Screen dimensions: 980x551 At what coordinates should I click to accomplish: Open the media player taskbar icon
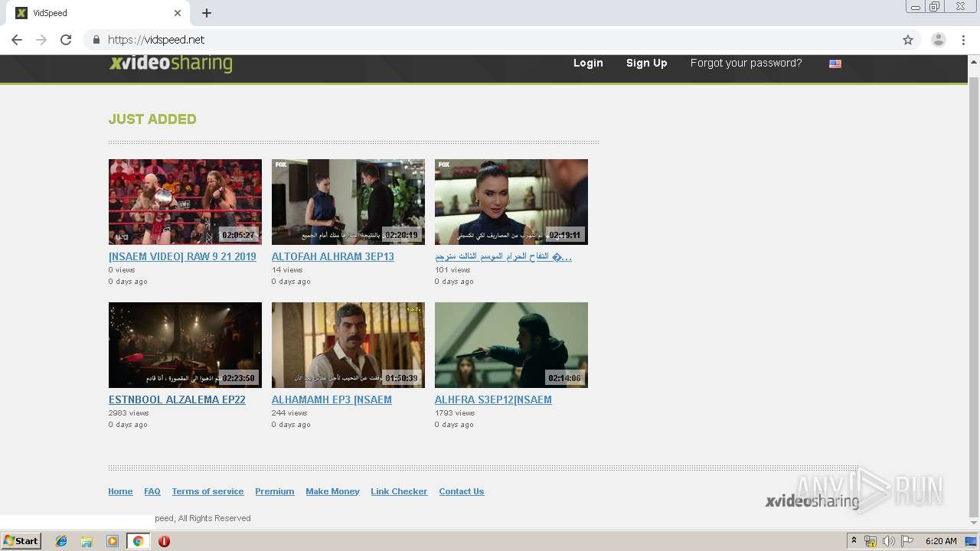tap(113, 541)
